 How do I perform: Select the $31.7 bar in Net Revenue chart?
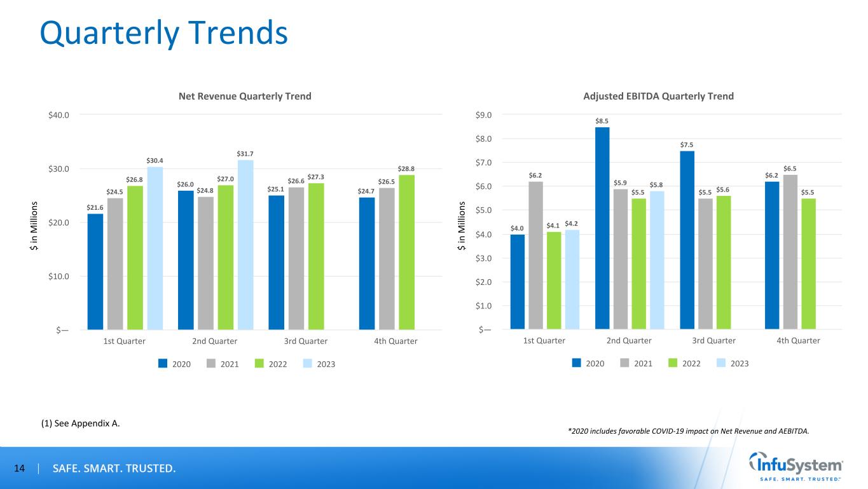click(x=245, y=244)
